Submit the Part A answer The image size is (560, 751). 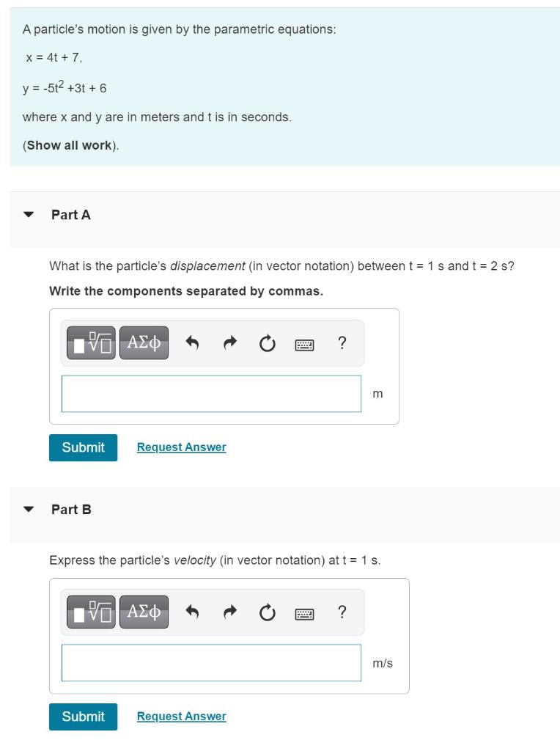pyautogui.click(x=83, y=447)
